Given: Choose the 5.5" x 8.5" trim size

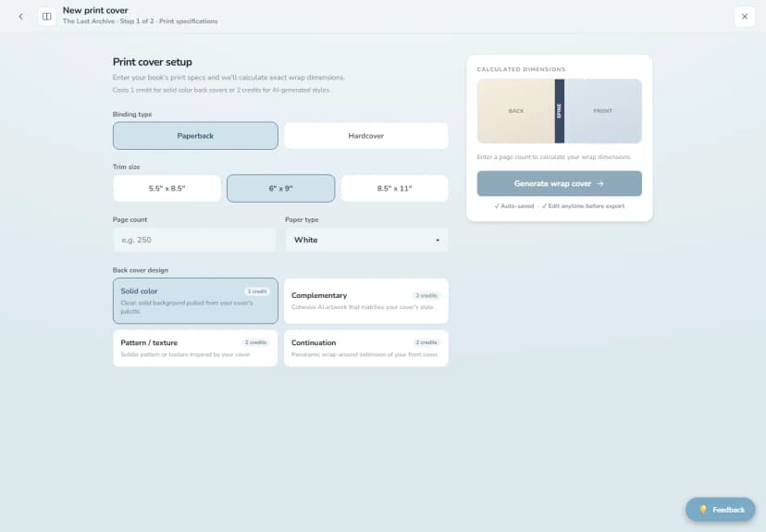Looking at the screenshot, I should click(167, 188).
